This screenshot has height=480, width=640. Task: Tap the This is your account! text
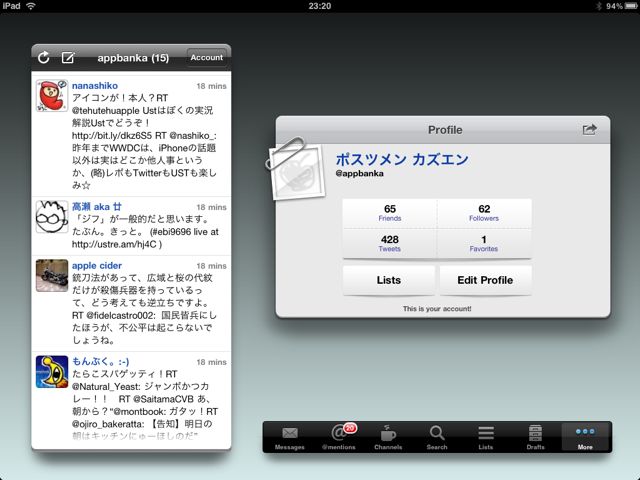(x=437, y=309)
